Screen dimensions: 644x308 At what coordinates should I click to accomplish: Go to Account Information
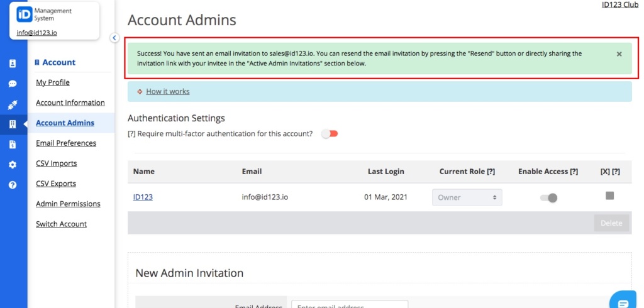[70, 102]
